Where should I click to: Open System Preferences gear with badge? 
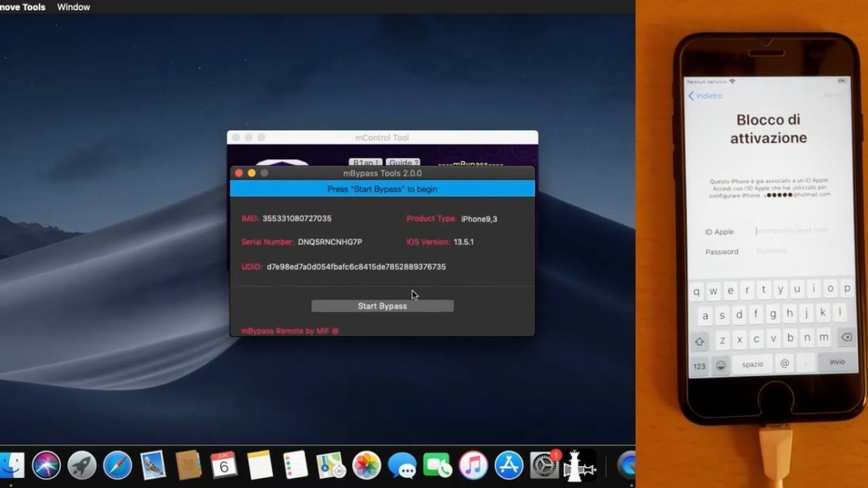coord(544,466)
